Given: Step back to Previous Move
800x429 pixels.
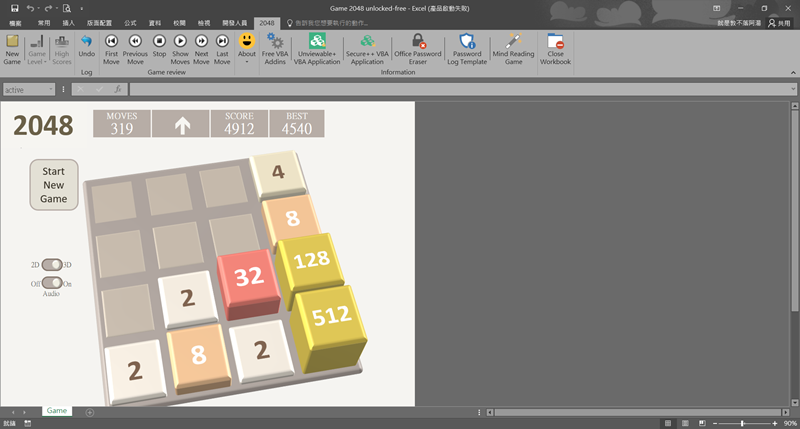Looking at the screenshot, I should point(135,46).
